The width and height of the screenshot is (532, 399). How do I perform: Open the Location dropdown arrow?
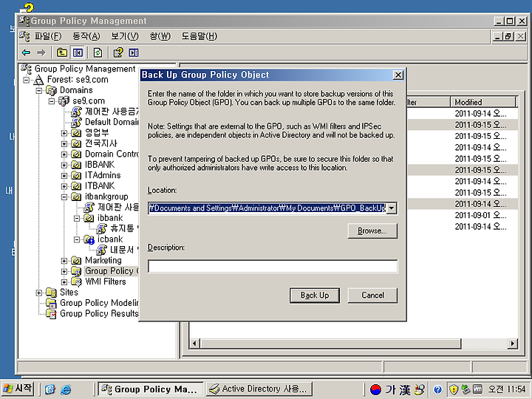point(391,208)
